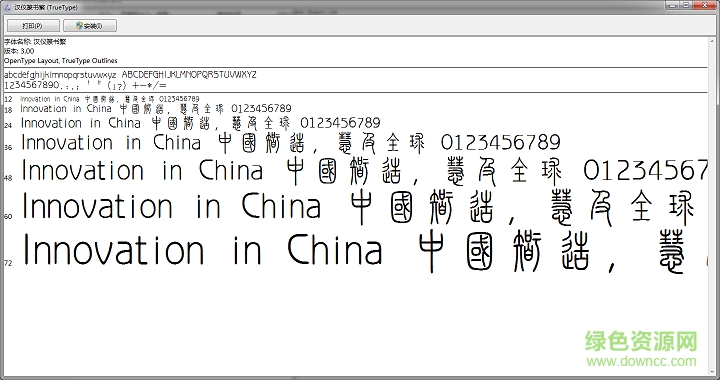Click the 版本: 3.00 version text
Viewport: 720px width, 380px height.
coord(19,51)
